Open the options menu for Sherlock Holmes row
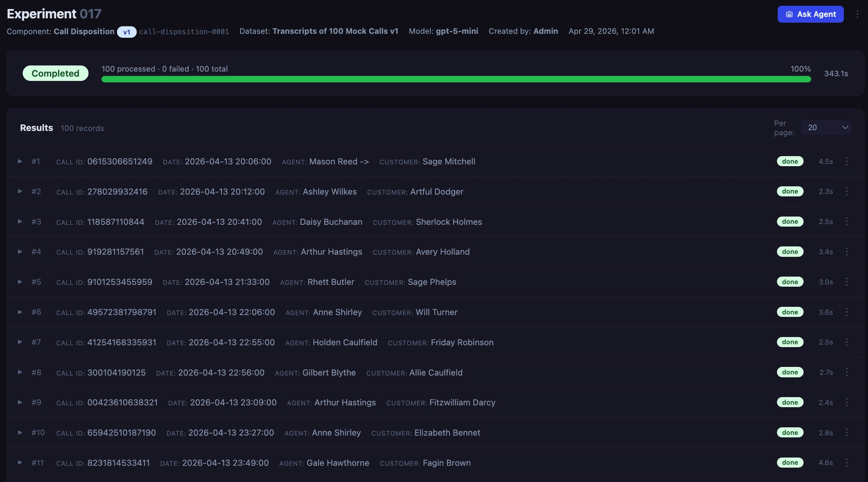This screenshot has width=868, height=482. coord(847,222)
